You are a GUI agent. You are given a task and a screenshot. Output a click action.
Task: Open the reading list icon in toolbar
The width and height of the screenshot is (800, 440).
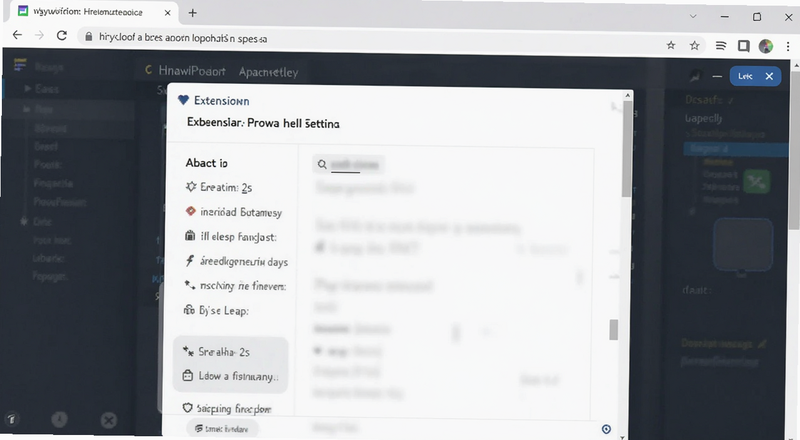click(720, 46)
